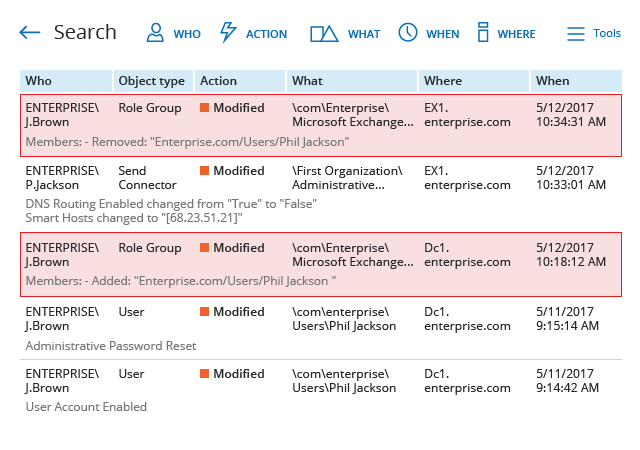Click Role Group in the 10:34:31 AM row
The width and height of the screenshot is (640, 450).
[x=150, y=108]
